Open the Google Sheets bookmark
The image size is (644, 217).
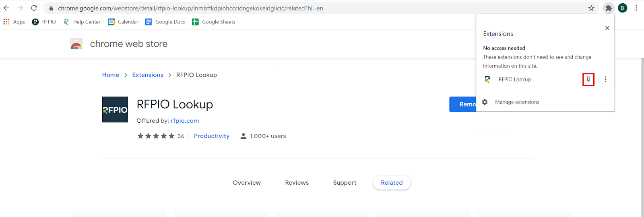pos(214,22)
